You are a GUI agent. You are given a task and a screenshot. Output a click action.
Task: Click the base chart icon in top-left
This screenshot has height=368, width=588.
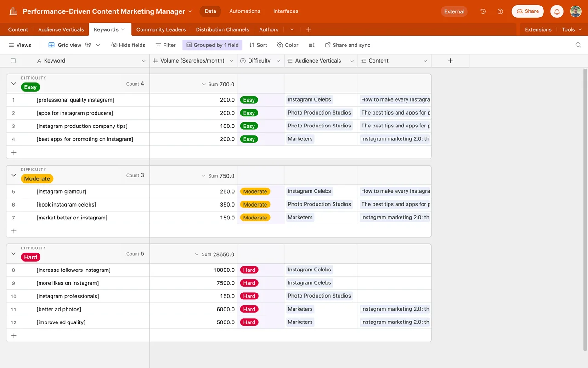(13, 11)
